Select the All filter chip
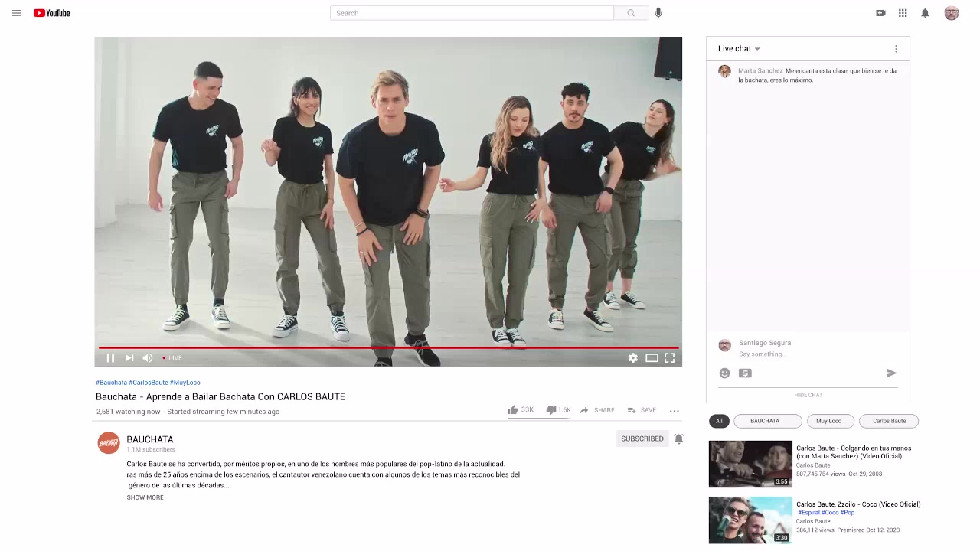 [x=719, y=421]
